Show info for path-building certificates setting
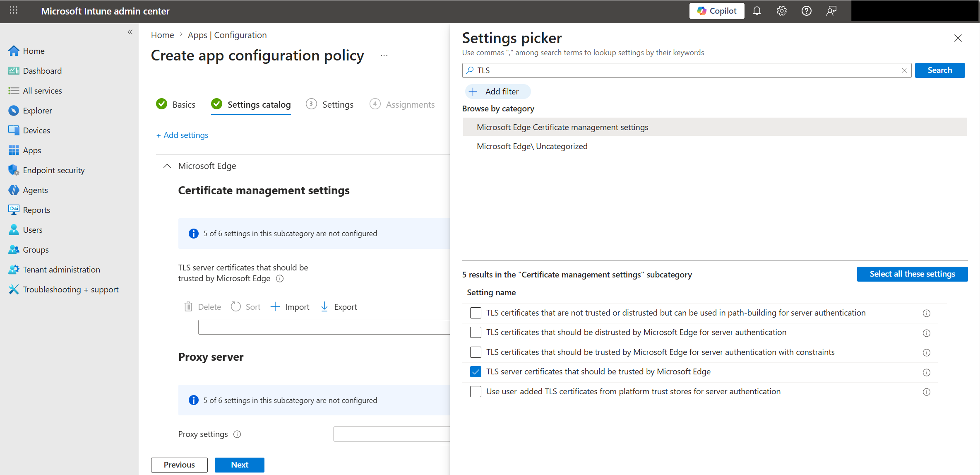 point(927,313)
